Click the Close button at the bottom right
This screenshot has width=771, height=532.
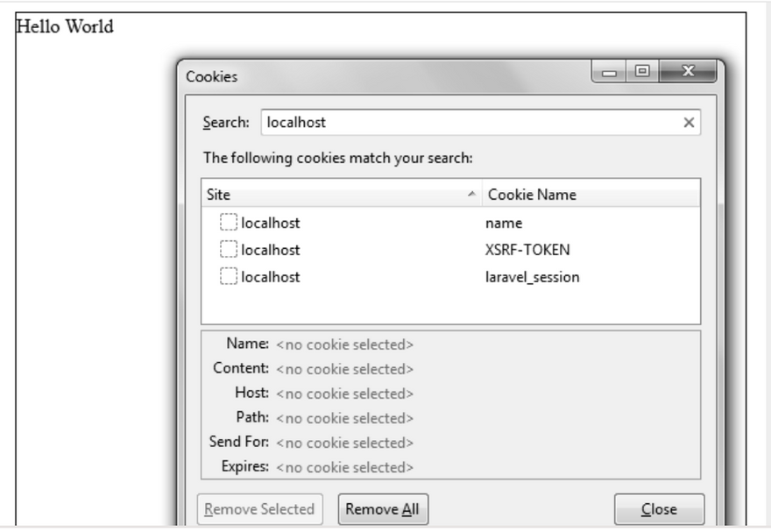659,508
